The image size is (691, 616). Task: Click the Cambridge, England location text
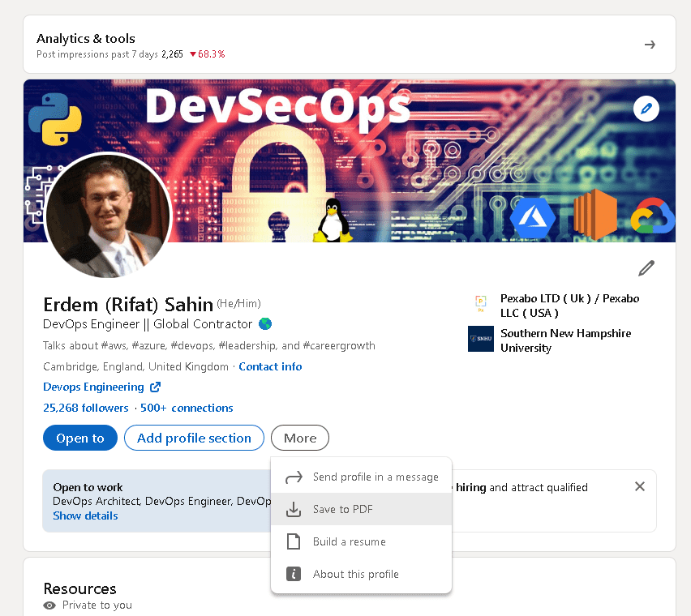tap(135, 366)
